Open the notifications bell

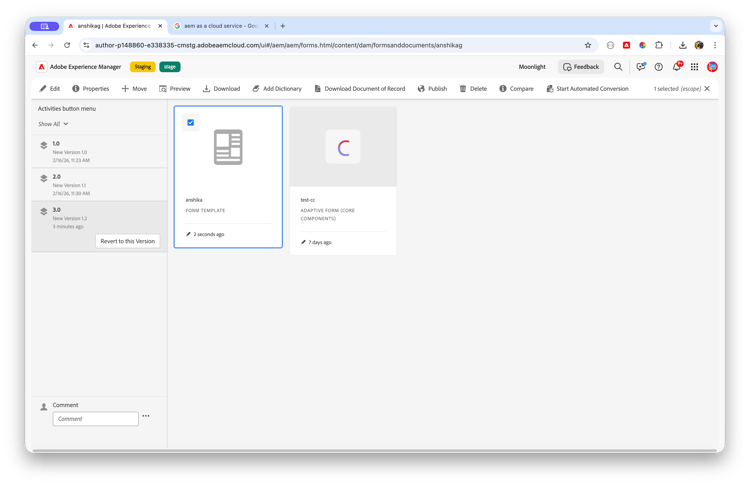coord(677,66)
